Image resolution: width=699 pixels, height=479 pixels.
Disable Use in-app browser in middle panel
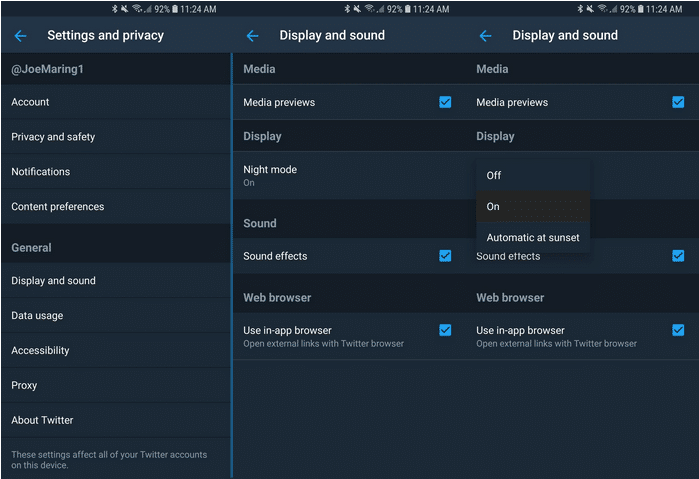click(445, 330)
